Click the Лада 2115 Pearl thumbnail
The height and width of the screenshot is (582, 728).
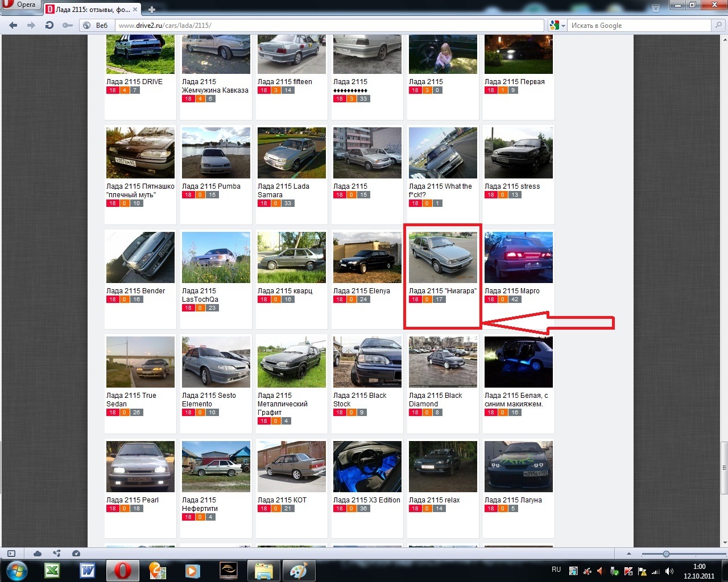click(140, 467)
